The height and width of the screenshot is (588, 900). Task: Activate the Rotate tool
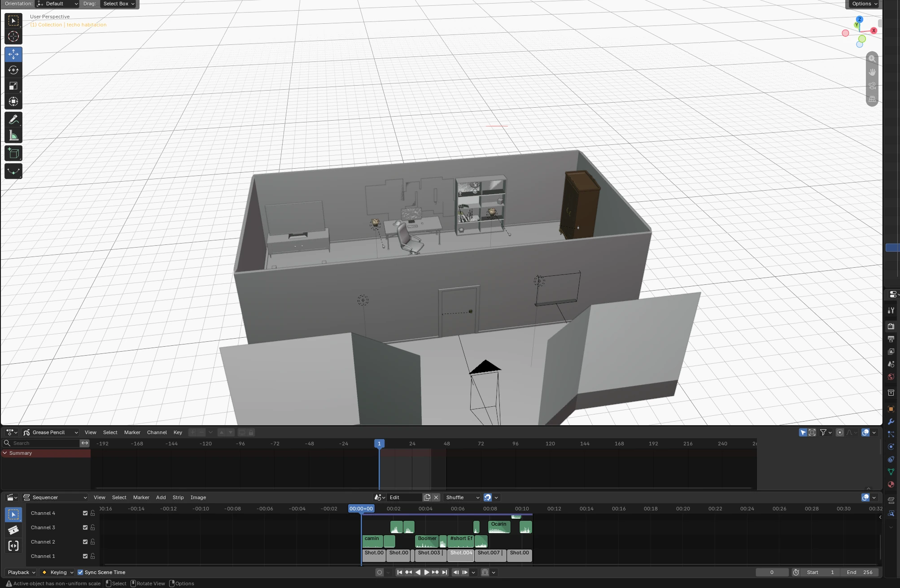[x=13, y=70]
